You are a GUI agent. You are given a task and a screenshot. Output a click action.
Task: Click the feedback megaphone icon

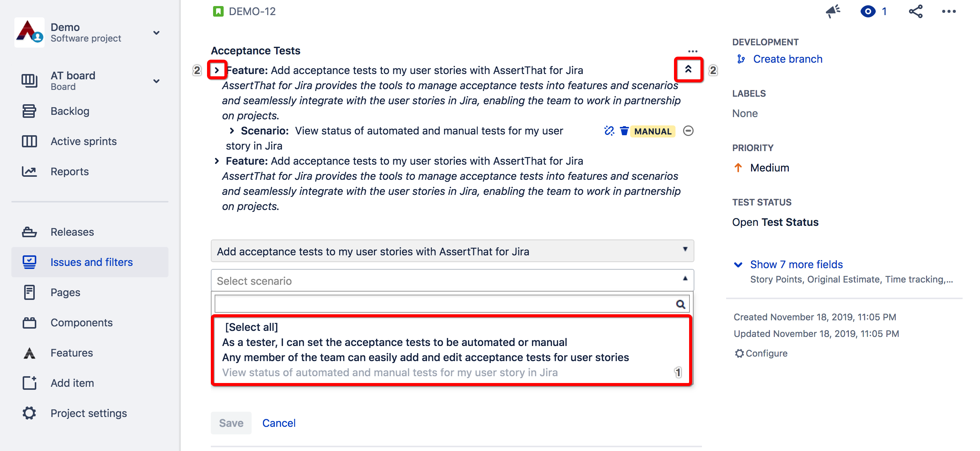(x=833, y=11)
